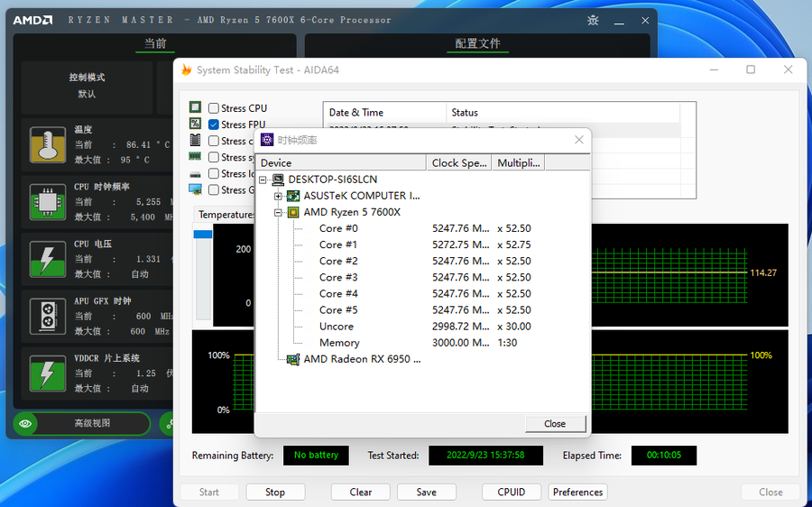This screenshot has width=812, height=507.
Task: Toggle the advanced view eye button
Action: click(26, 423)
